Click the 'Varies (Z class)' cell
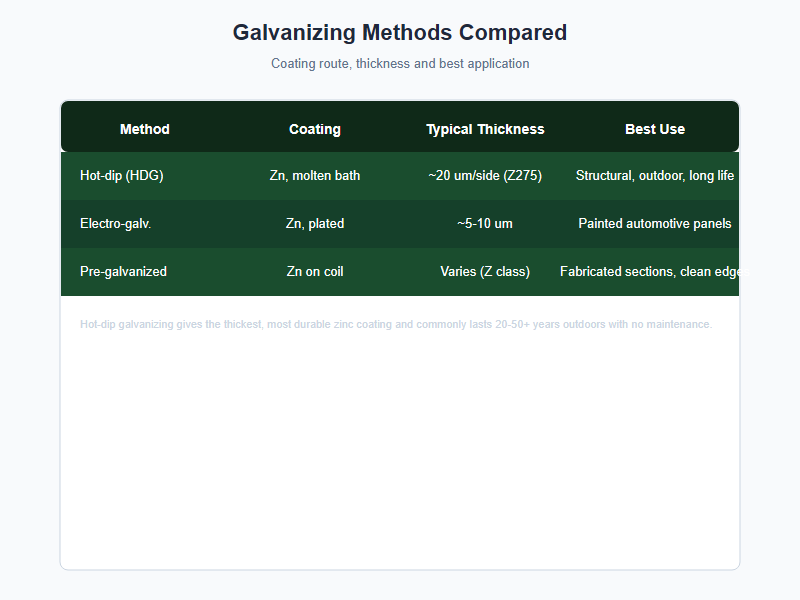 coord(485,271)
